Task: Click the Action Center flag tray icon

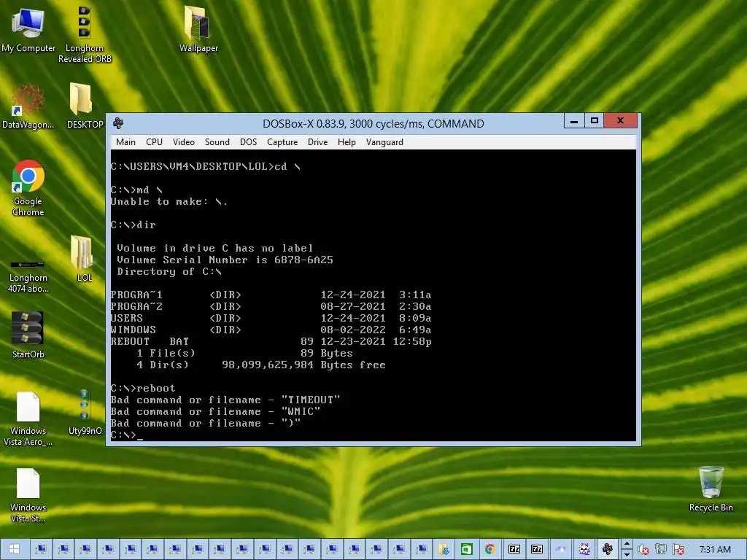Action: (679, 550)
